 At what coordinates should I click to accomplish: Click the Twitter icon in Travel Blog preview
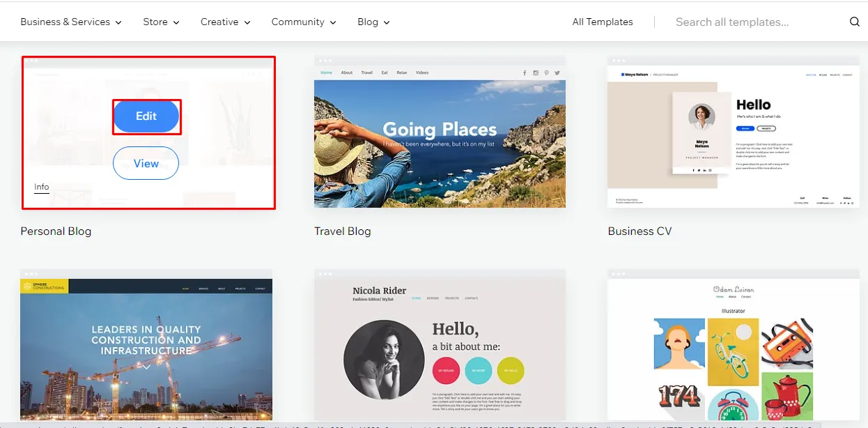tap(557, 72)
